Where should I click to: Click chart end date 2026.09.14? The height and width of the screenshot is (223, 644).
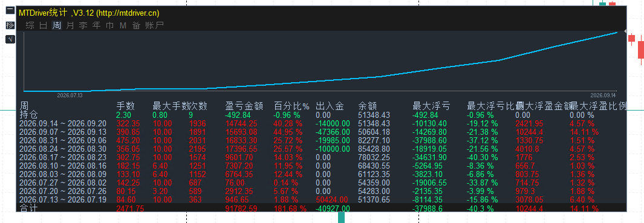click(603, 95)
